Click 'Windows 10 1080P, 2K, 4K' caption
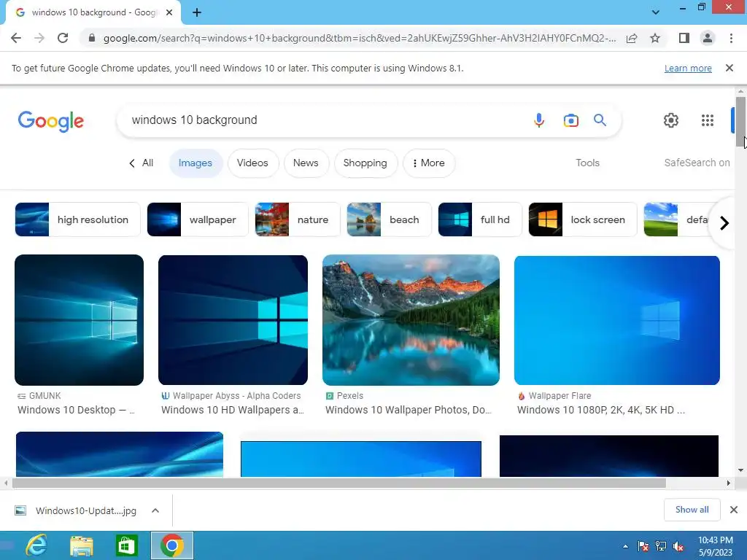This screenshot has width=747, height=560. coord(601,410)
